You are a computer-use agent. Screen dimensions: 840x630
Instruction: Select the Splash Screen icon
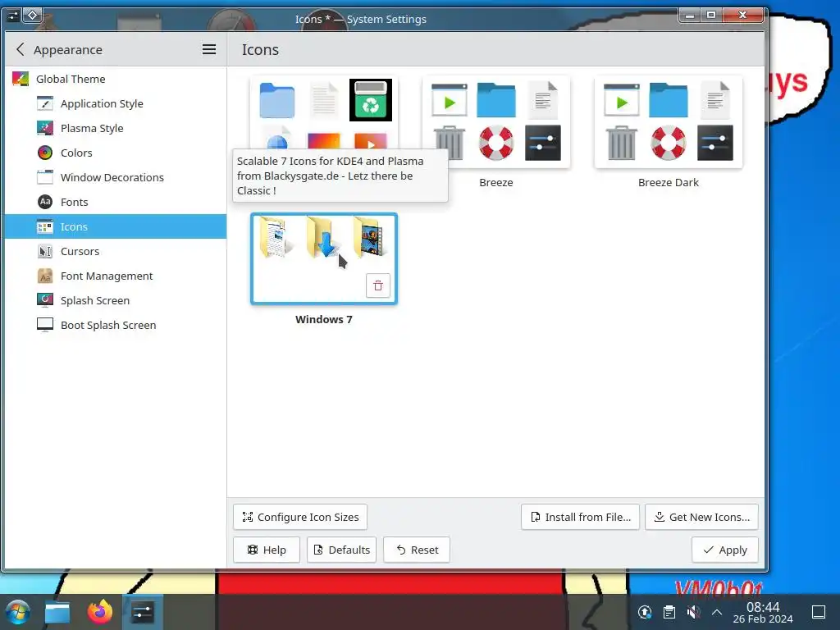(45, 300)
